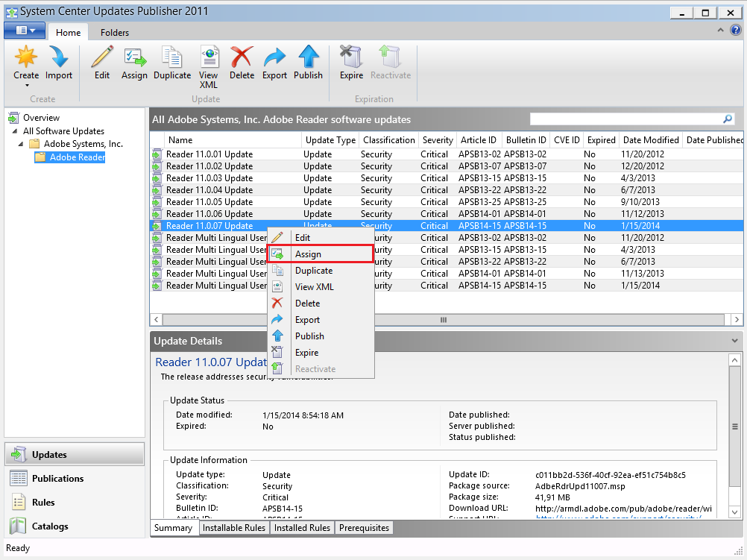This screenshot has height=560, width=747.
Task: Open the Summary details tab
Action: pos(174,528)
